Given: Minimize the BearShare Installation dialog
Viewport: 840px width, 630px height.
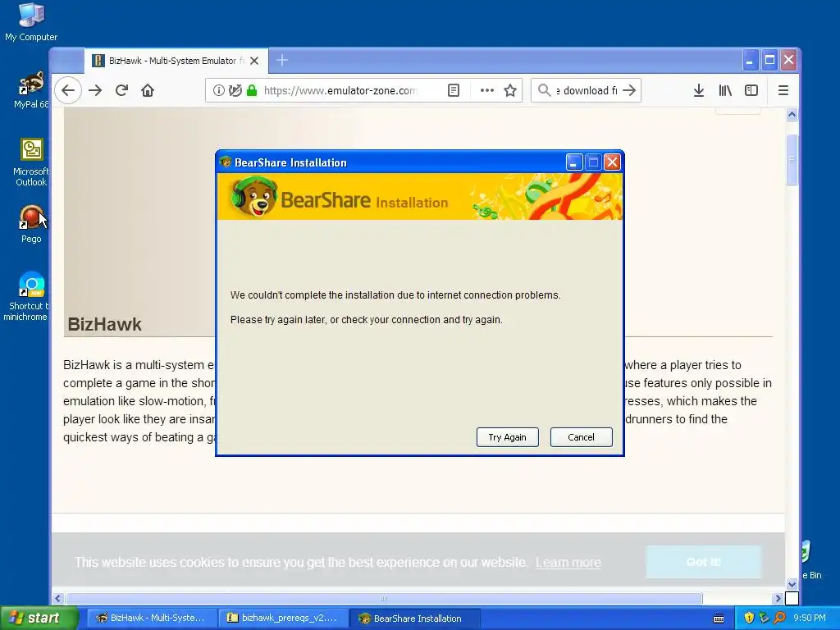Looking at the screenshot, I should (573, 162).
